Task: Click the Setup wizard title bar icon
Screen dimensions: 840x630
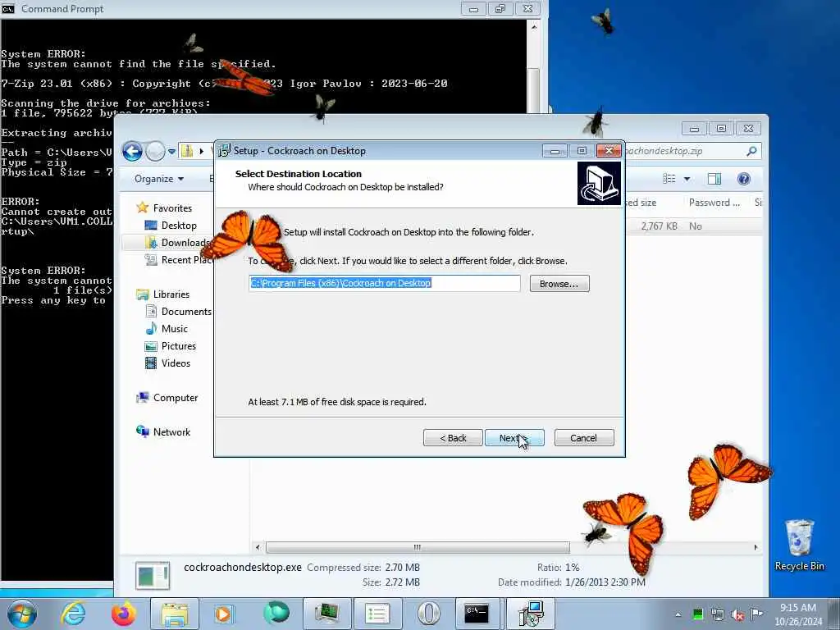Action: click(224, 151)
